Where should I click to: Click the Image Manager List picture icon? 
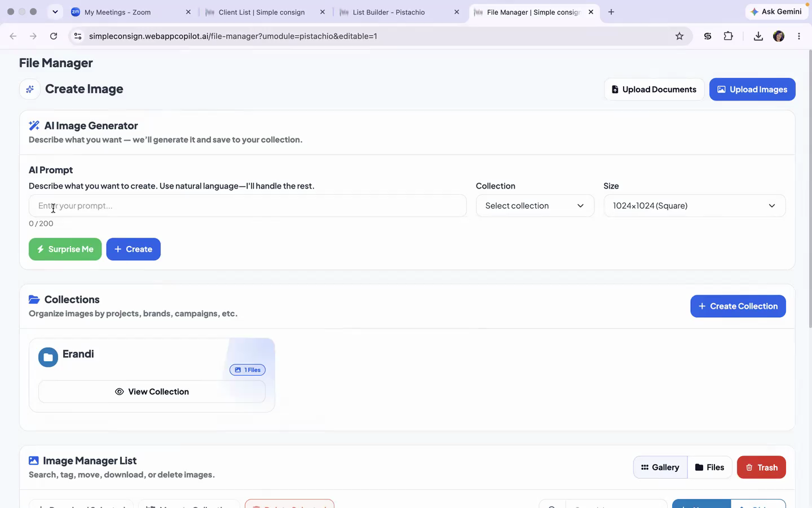(x=34, y=461)
